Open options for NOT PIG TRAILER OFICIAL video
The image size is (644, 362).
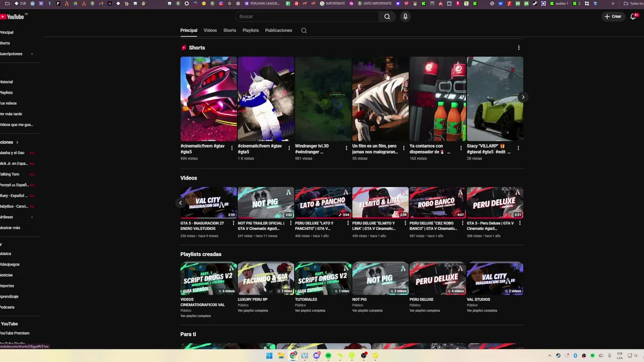pyautogui.click(x=291, y=223)
